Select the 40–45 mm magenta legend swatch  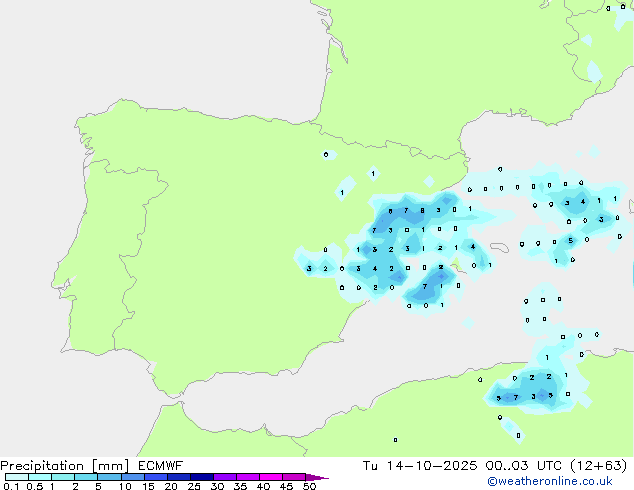pos(271,477)
